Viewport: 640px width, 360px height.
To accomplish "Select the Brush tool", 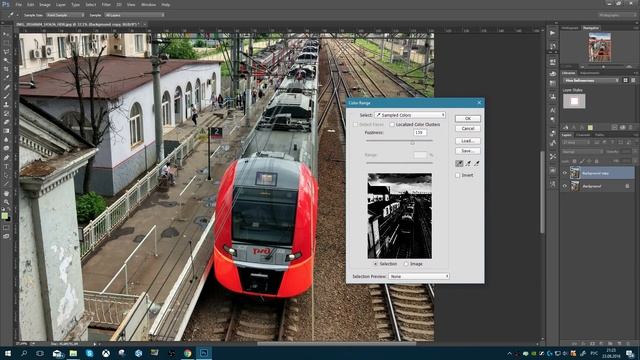I will [x=6, y=96].
